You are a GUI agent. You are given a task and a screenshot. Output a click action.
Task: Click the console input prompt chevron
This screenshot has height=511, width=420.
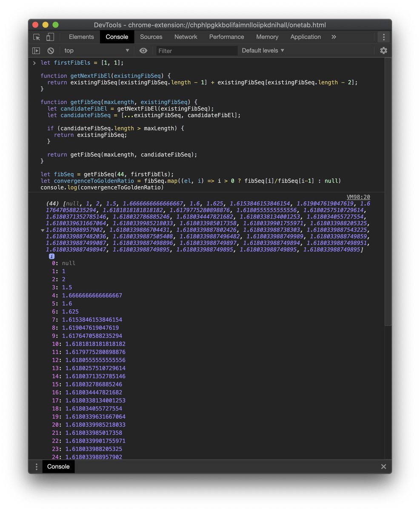pyautogui.click(x=34, y=63)
